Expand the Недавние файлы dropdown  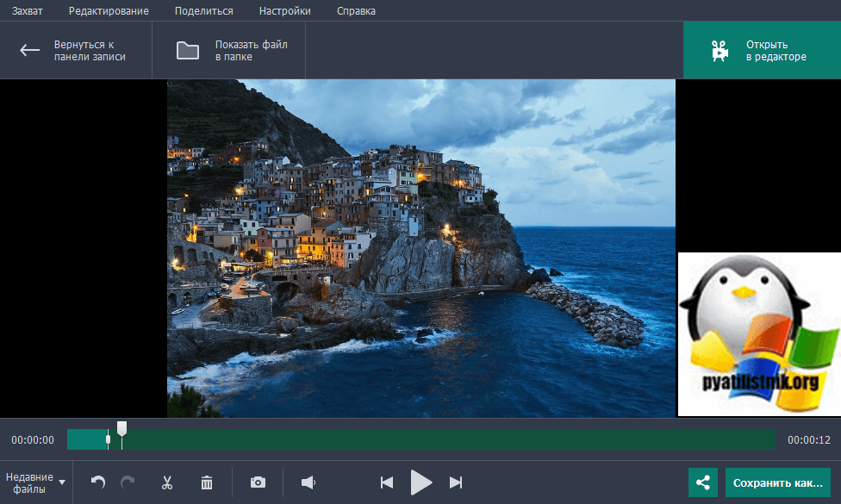point(35,483)
